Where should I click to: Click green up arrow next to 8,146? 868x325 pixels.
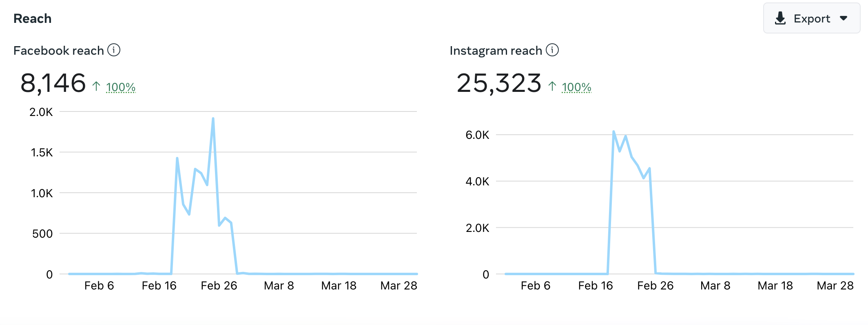[96, 86]
